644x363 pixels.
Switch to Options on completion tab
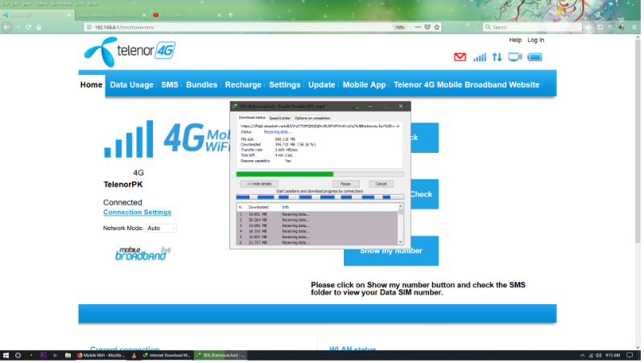pos(314,118)
